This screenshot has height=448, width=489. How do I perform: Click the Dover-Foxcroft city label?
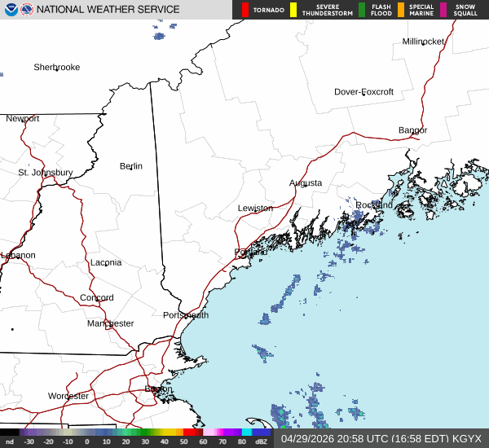coord(364,92)
